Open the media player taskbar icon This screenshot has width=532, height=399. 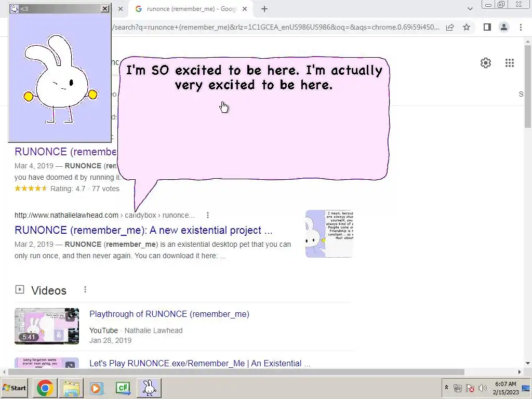(x=96, y=388)
